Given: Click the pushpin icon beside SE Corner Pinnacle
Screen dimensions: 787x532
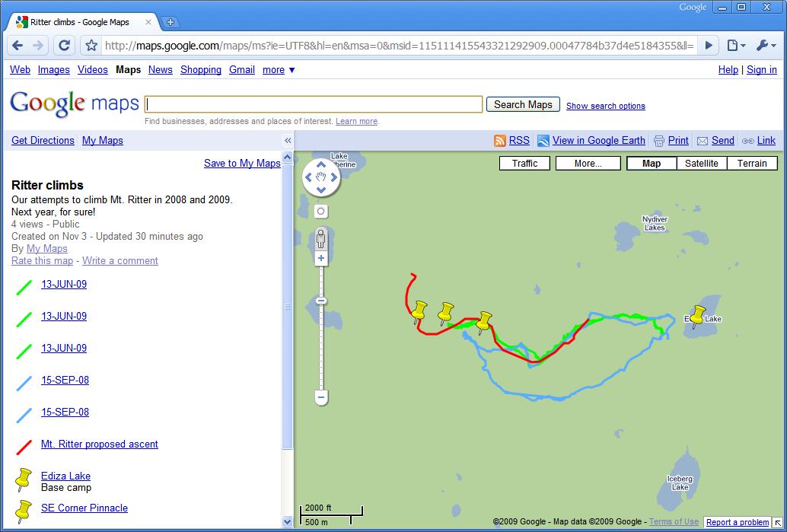Looking at the screenshot, I should [23, 511].
